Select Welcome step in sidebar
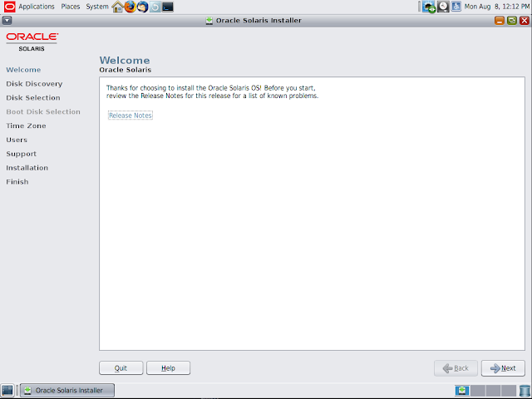The width and height of the screenshot is (532, 399). tap(23, 70)
